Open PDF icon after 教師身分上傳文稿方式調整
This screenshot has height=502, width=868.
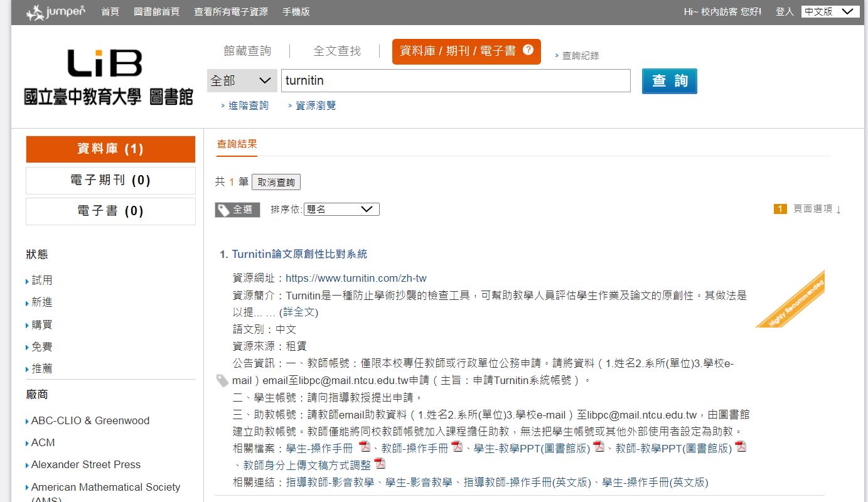pyautogui.click(x=380, y=464)
